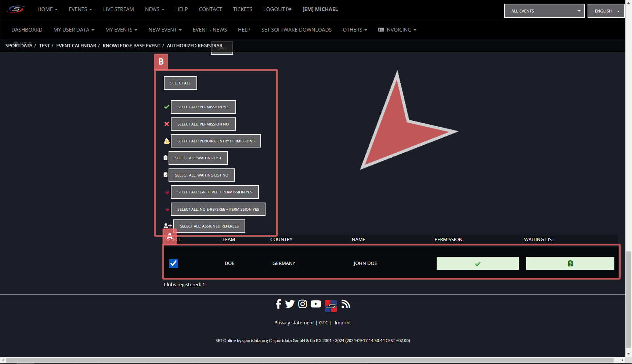Expand the My Events menu
Screen dimensions: 632x364
click(121, 30)
